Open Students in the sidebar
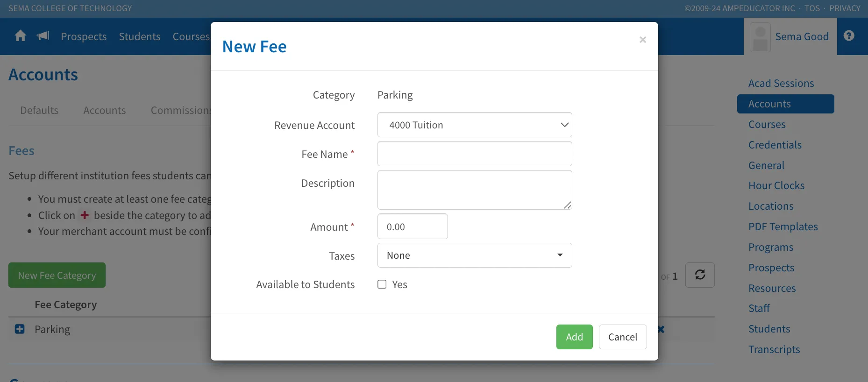 pos(769,329)
